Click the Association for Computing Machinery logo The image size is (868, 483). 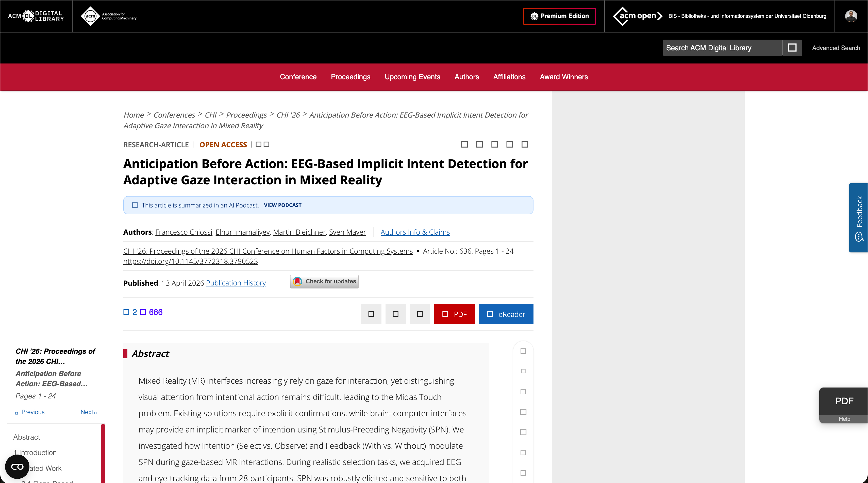[109, 16]
